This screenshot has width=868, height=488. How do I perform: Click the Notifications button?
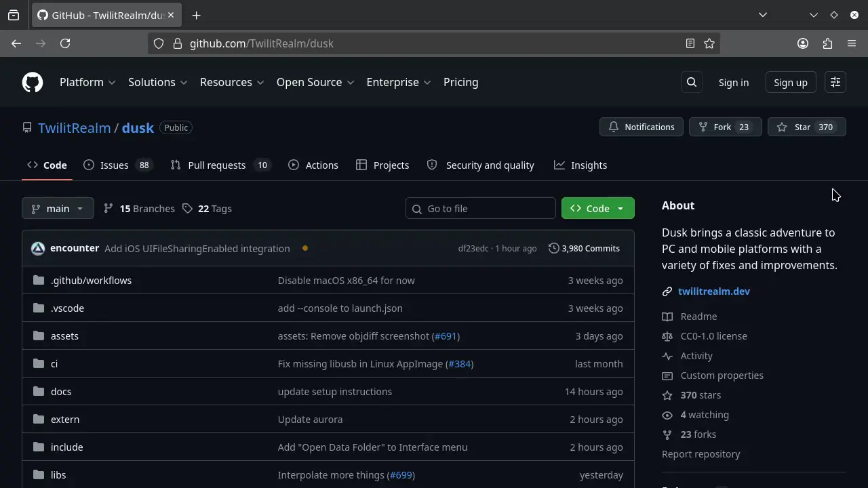(642, 127)
